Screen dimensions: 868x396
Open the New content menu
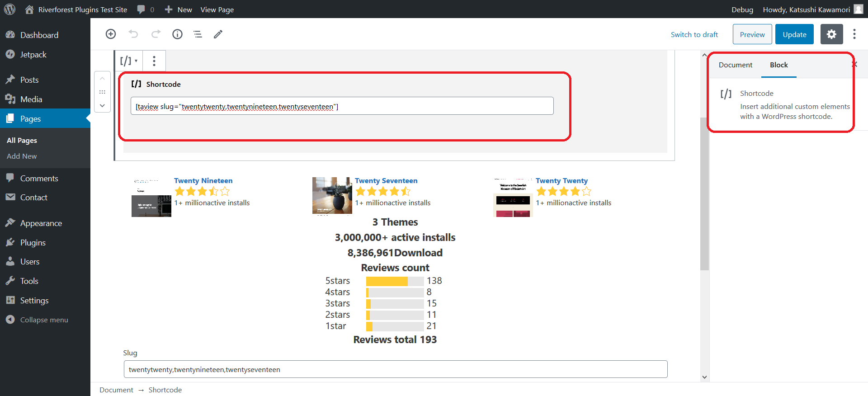(x=179, y=9)
